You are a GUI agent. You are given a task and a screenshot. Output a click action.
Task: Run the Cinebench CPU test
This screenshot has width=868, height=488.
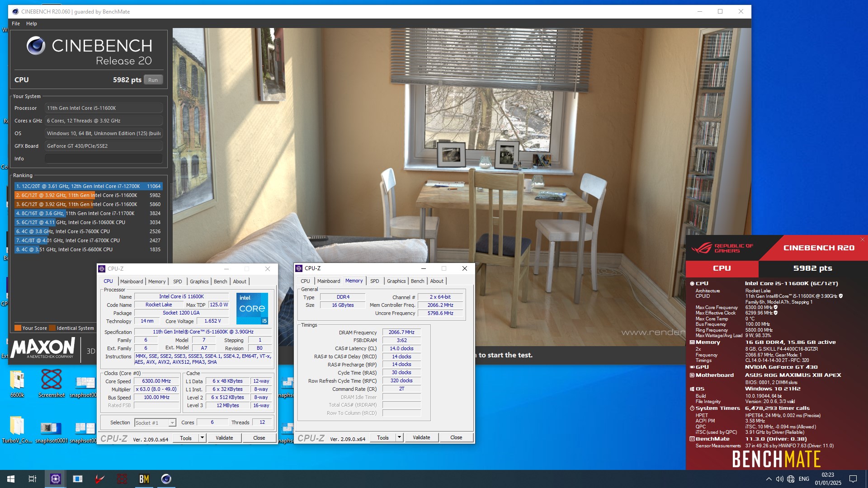(x=153, y=80)
